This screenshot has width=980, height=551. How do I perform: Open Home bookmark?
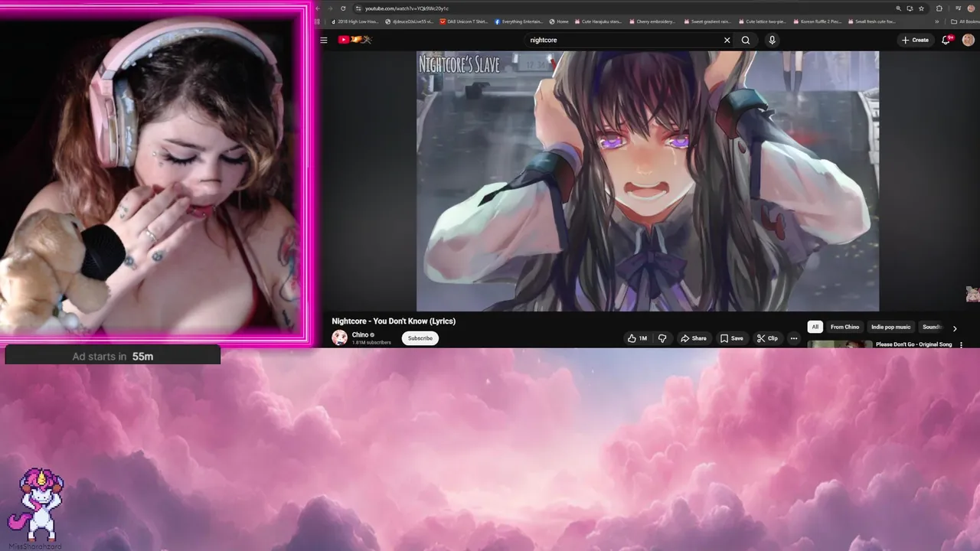pos(559,21)
